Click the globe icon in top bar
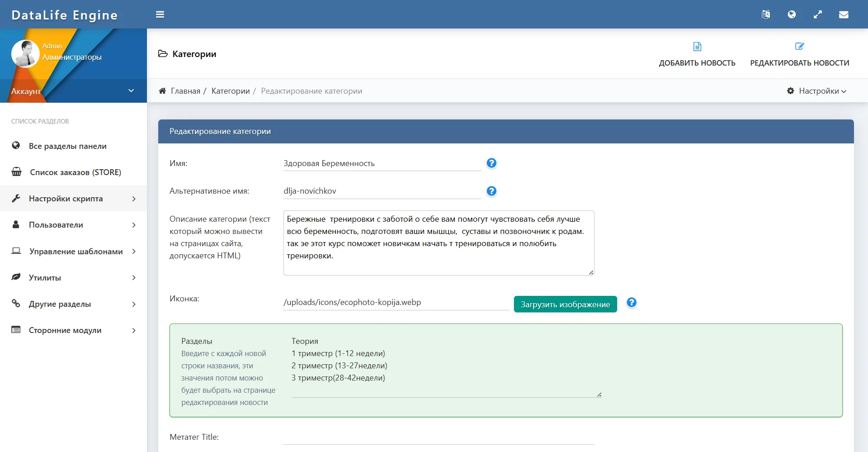Screen dimensions: 868x452 click(792, 14)
